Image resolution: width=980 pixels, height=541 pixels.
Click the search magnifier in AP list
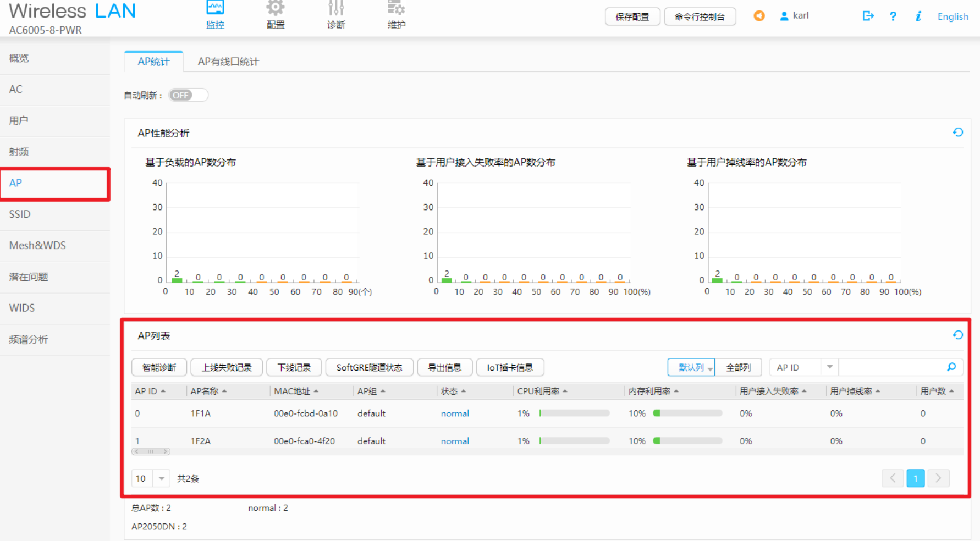(x=951, y=367)
